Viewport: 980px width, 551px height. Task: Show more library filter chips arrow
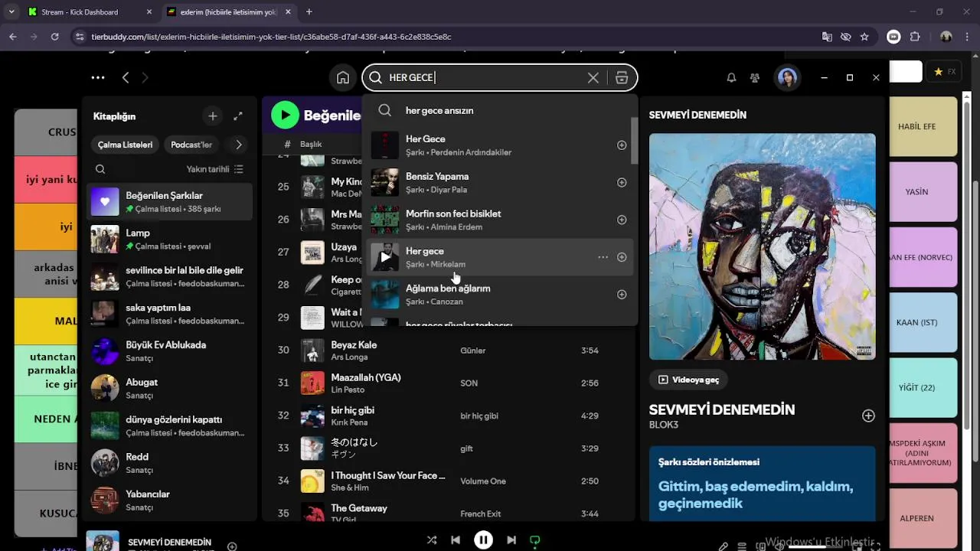pos(239,145)
